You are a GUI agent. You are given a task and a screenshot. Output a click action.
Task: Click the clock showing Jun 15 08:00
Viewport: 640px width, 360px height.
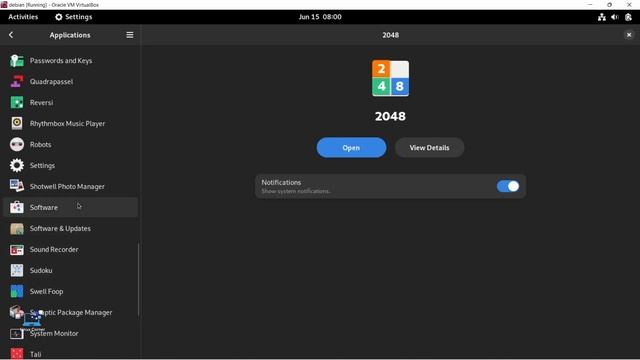click(320, 17)
